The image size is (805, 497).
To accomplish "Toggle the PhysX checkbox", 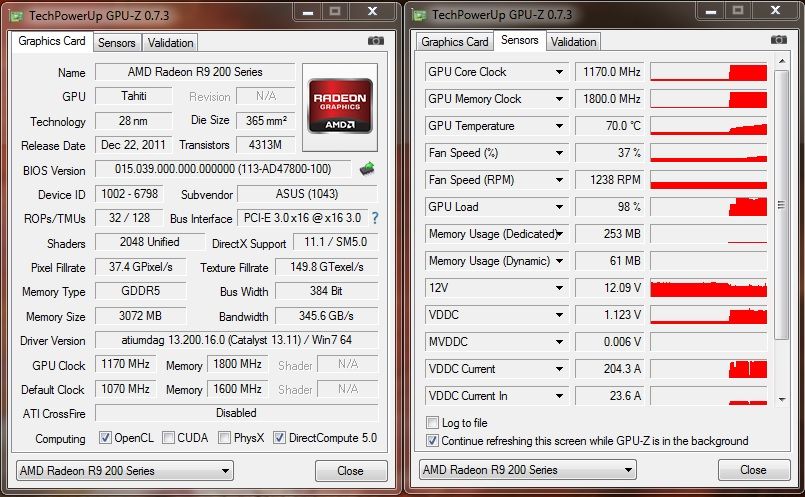I will [x=225, y=438].
